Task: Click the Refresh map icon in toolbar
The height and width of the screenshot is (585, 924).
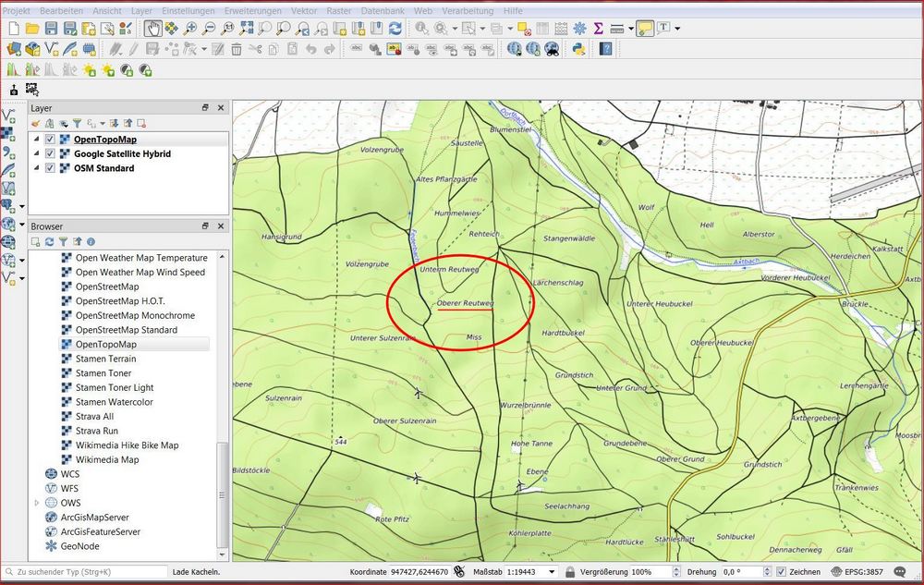Action: (396, 29)
